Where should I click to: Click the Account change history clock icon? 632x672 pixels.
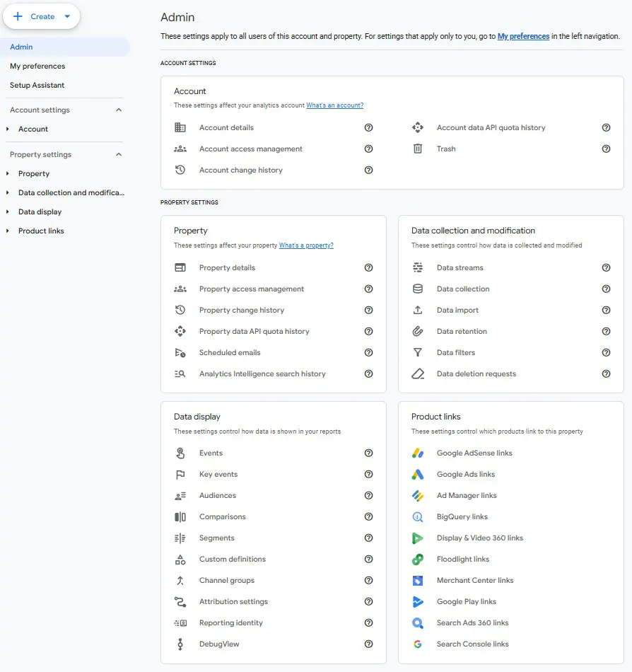(x=180, y=170)
